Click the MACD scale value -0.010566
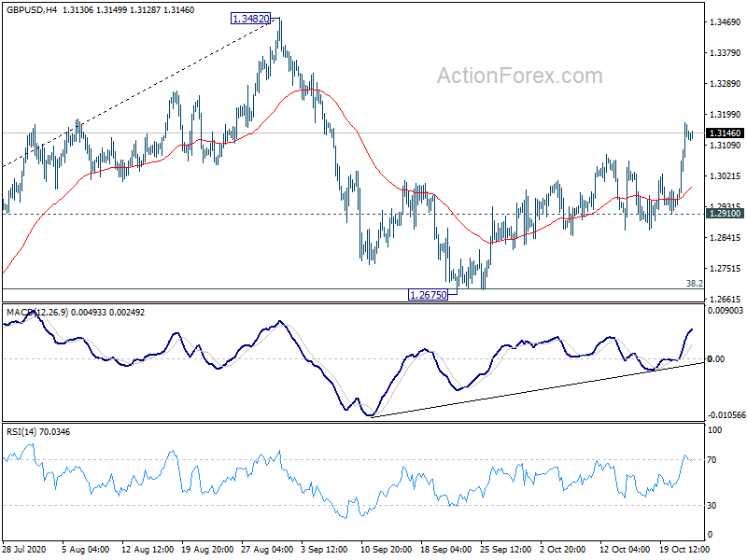This screenshot has width=747, height=560. [727, 415]
